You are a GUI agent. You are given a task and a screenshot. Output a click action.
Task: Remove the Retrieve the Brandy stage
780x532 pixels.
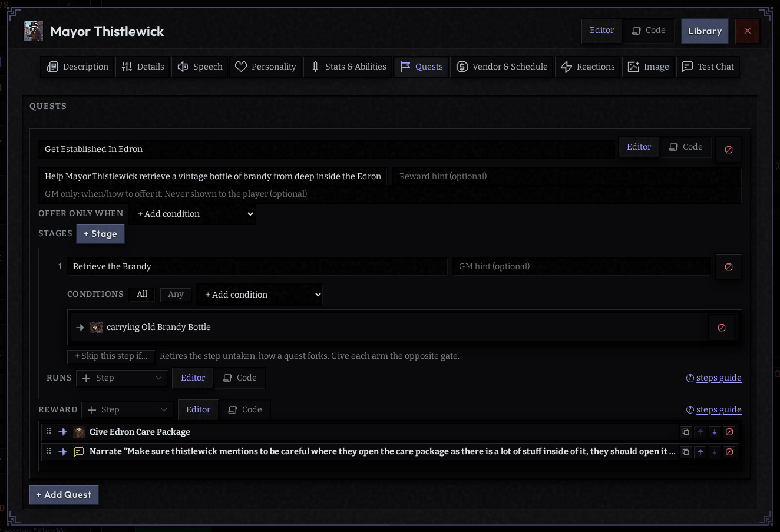[729, 267]
